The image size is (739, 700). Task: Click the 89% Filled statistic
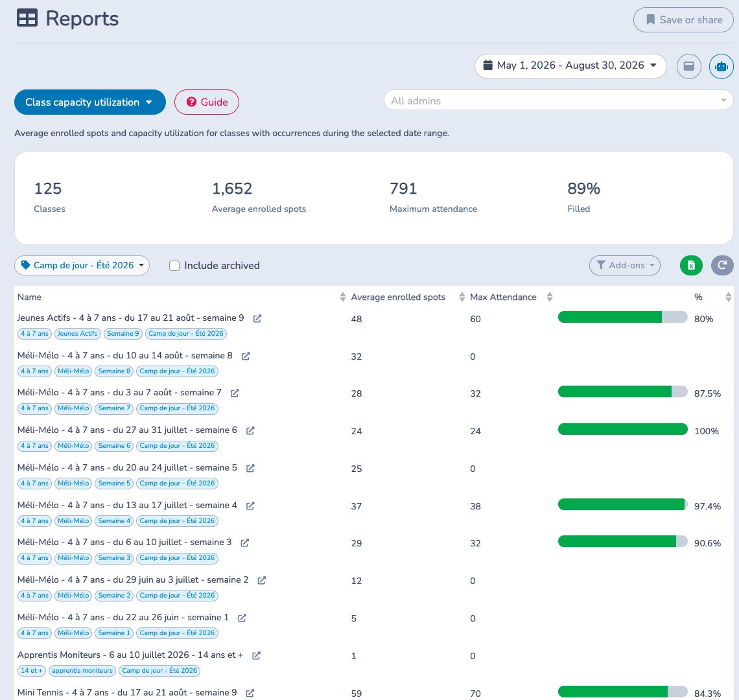pyautogui.click(x=583, y=197)
